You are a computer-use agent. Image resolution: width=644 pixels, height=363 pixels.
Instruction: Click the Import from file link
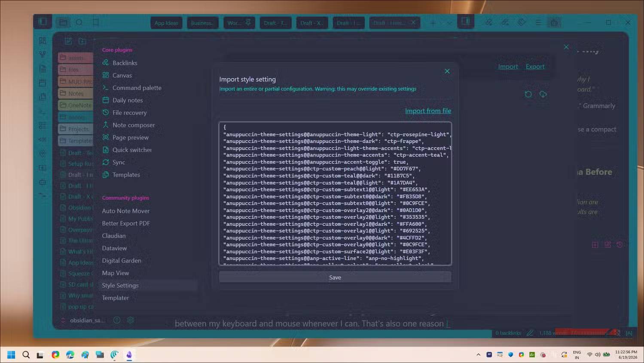[428, 111]
